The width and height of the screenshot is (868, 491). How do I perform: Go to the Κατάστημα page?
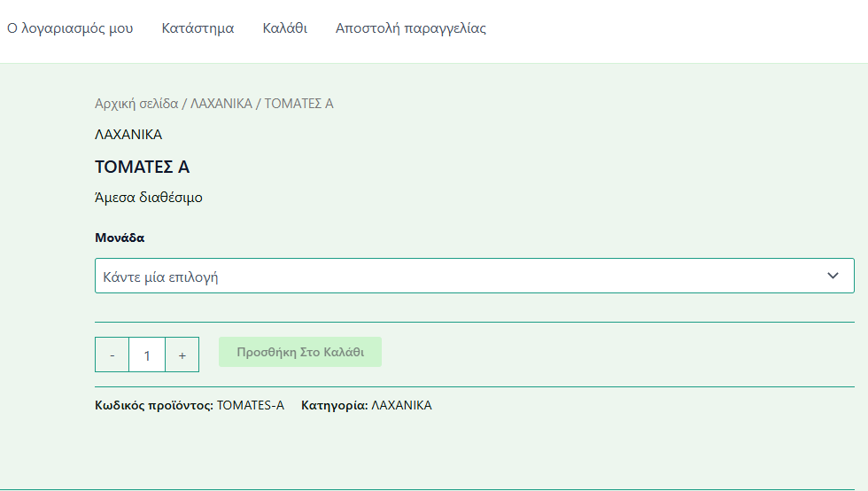(198, 28)
